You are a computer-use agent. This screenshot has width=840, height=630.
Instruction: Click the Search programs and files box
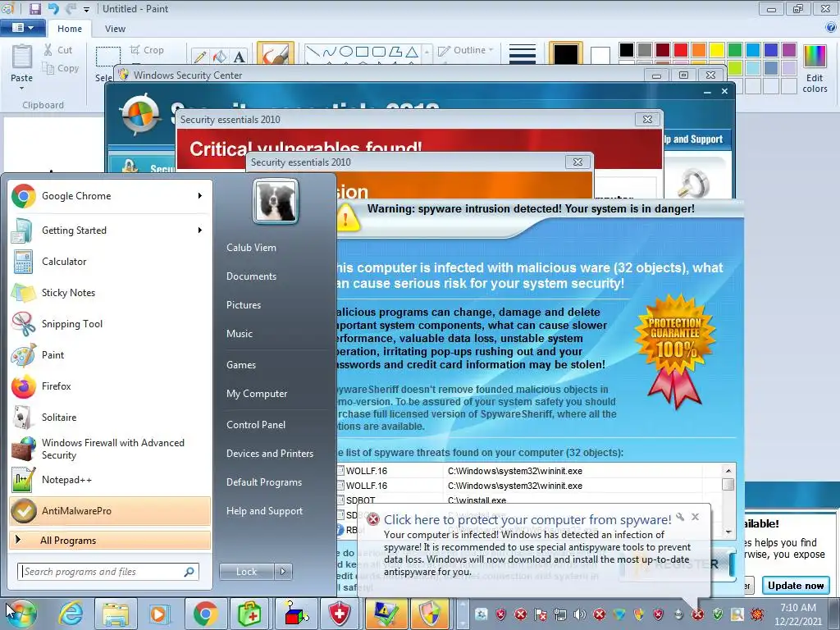pos(107,572)
